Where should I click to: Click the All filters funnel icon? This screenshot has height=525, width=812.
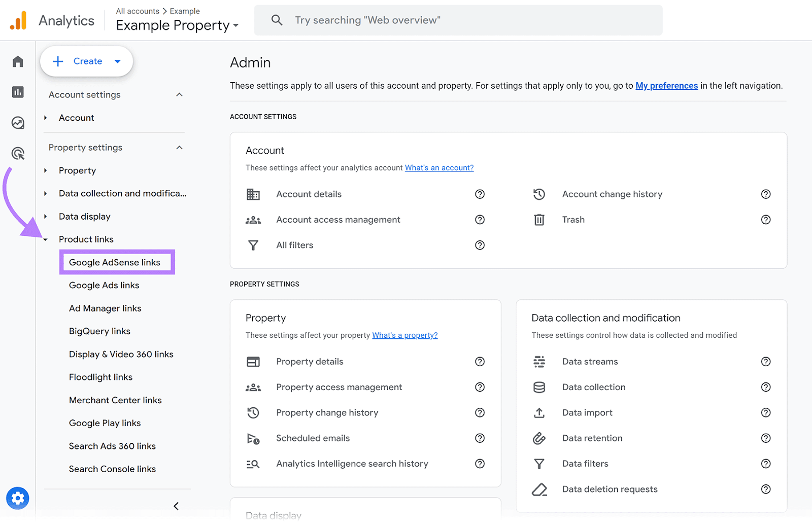tap(253, 245)
